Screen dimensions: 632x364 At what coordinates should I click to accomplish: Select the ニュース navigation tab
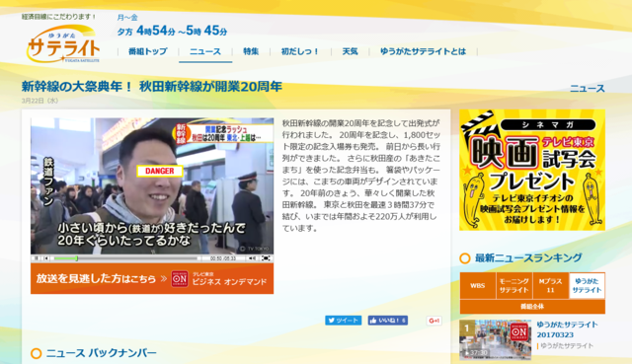(x=205, y=51)
